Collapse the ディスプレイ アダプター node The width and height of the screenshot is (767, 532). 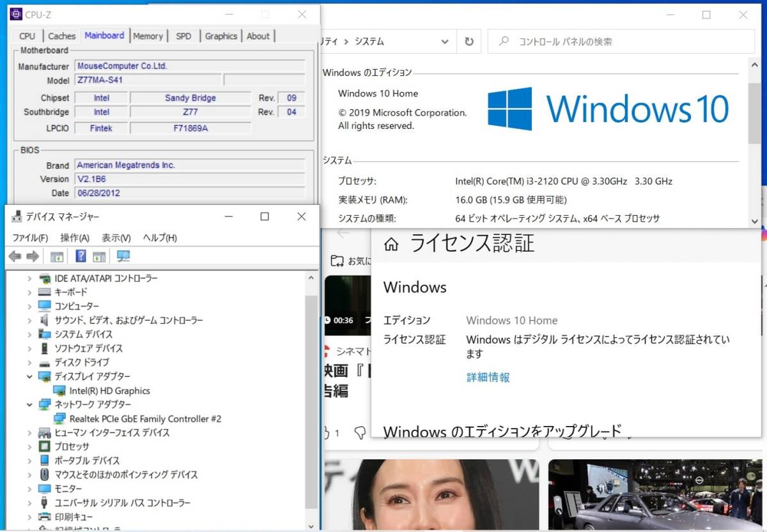(29, 377)
